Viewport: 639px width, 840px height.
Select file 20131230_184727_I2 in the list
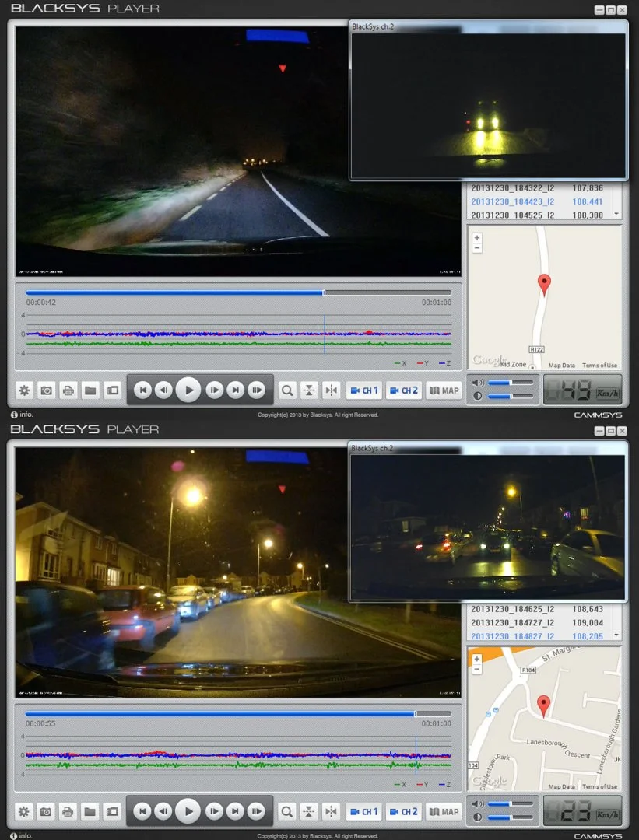tap(537, 622)
